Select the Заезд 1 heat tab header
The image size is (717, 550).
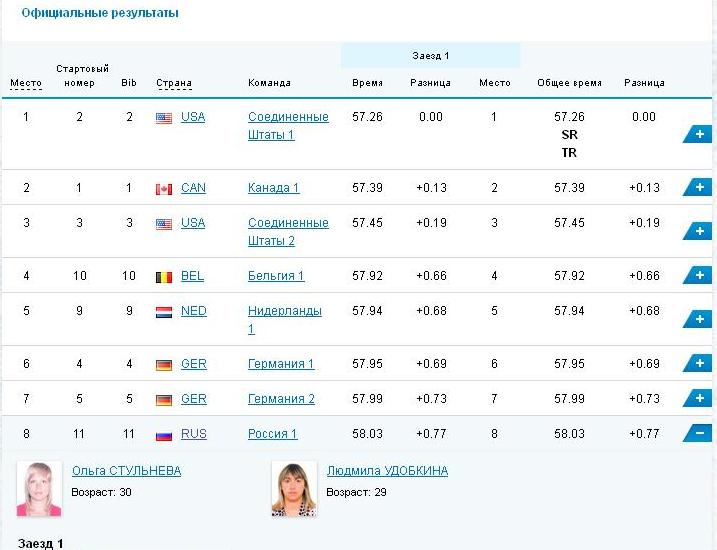coord(430,56)
